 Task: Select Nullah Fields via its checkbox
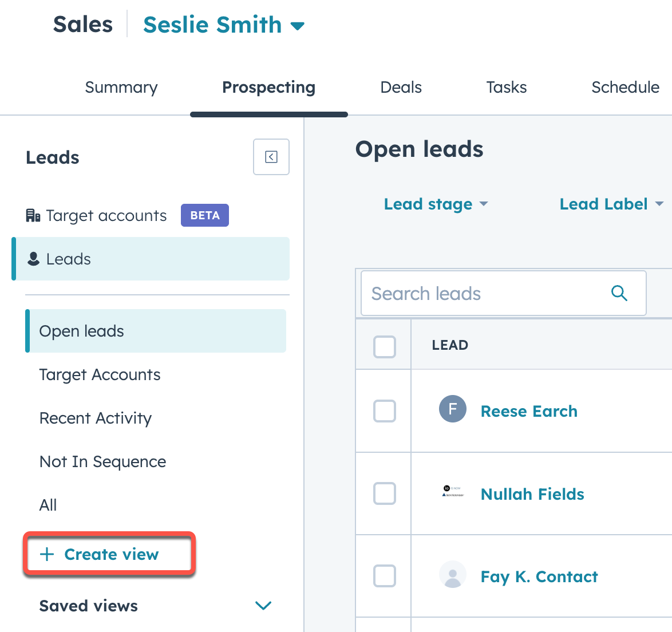(x=384, y=493)
